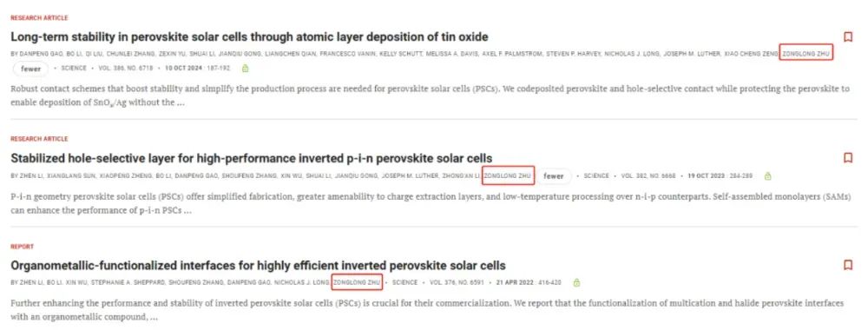Bookmark the tin oxide stability article

pos(847,37)
